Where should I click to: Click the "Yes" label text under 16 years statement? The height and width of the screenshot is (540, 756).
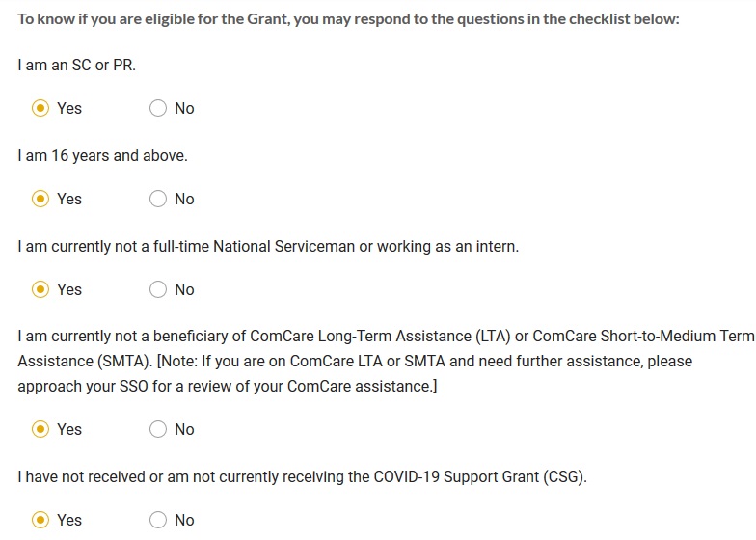(69, 199)
